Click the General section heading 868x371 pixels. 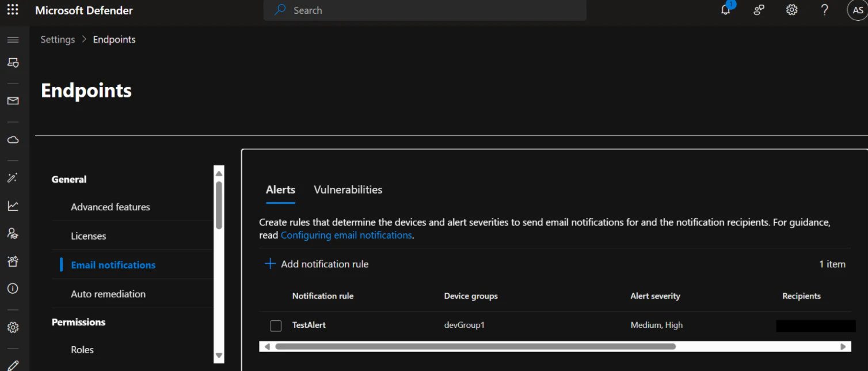pyautogui.click(x=69, y=179)
